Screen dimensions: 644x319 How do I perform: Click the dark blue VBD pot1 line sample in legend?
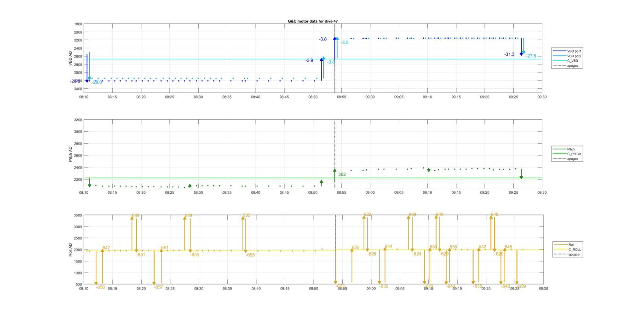[x=560, y=51]
